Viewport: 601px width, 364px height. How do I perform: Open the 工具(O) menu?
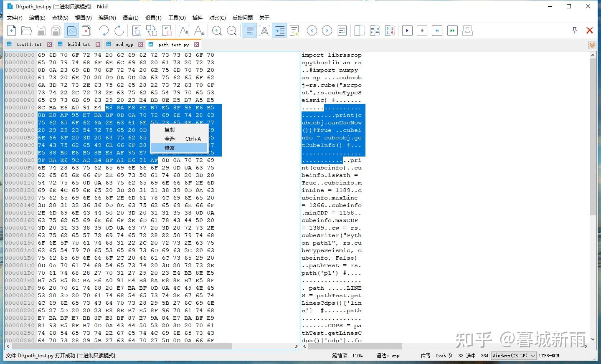[177, 18]
